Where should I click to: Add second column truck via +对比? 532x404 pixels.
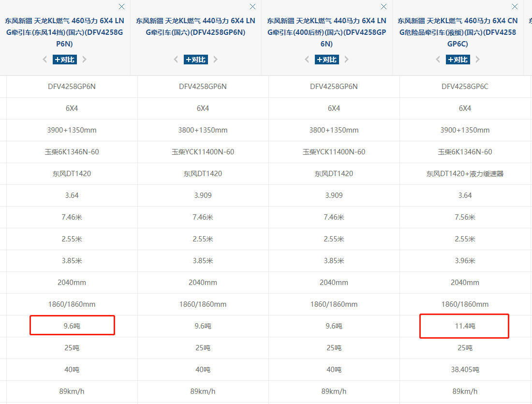pyautogui.click(x=196, y=60)
